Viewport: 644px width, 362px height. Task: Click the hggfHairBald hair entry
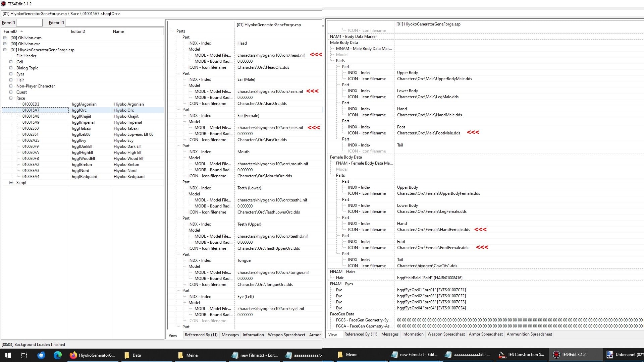click(430, 278)
